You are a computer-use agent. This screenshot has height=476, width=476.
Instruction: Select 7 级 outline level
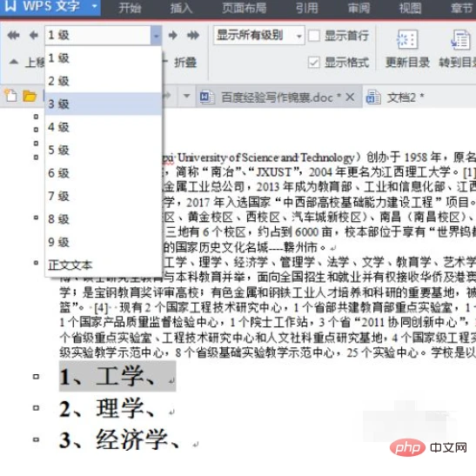104,196
